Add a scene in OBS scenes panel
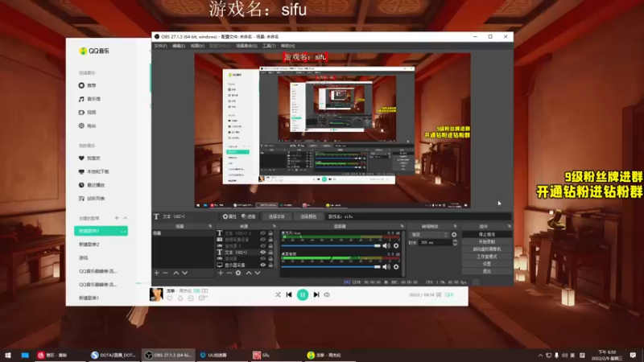 (156, 273)
